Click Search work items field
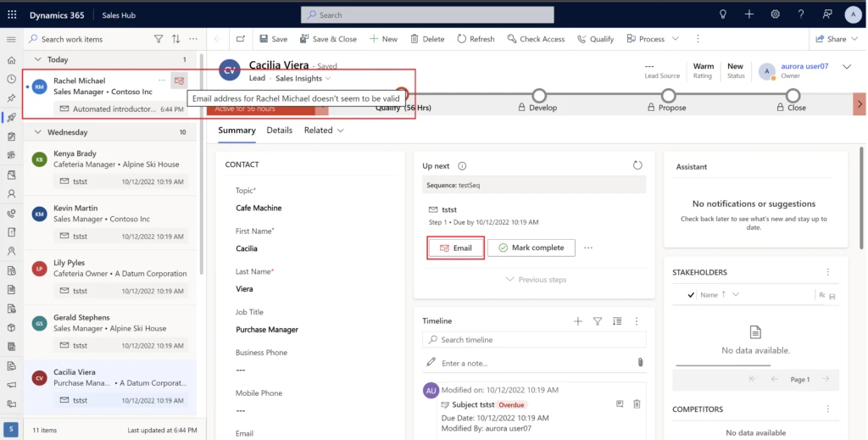The image size is (868, 440). pyautogui.click(x=88, y=39)
